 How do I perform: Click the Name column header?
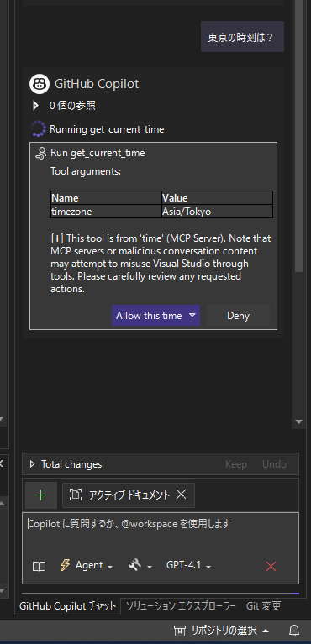pos(106,198)
